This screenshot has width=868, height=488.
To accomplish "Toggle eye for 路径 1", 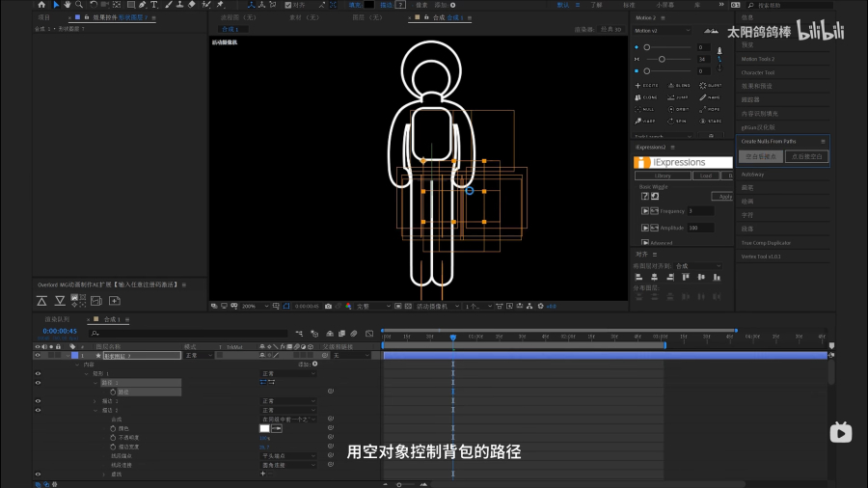I will 38,382.
